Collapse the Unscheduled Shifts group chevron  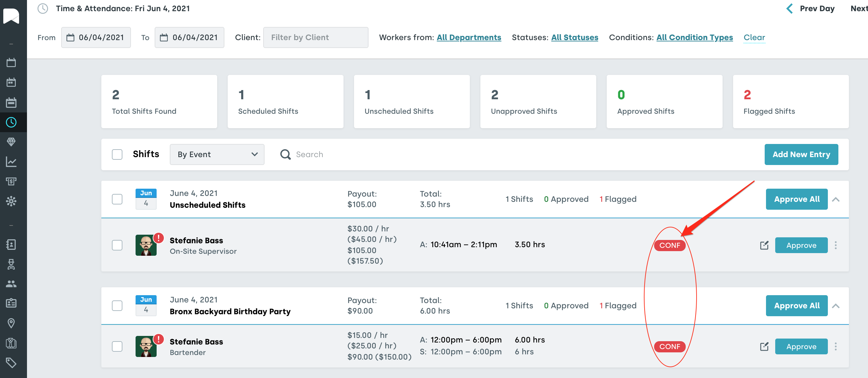pyautogui.click(x=835, y=199)
